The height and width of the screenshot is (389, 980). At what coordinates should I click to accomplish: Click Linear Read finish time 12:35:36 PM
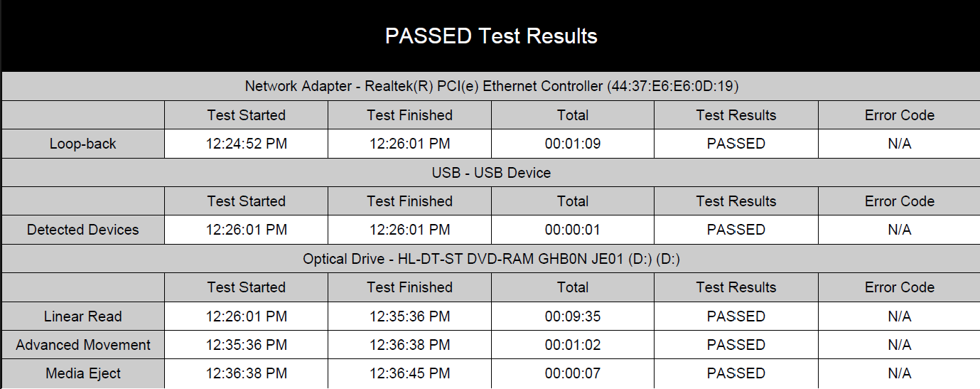(410, 316)
